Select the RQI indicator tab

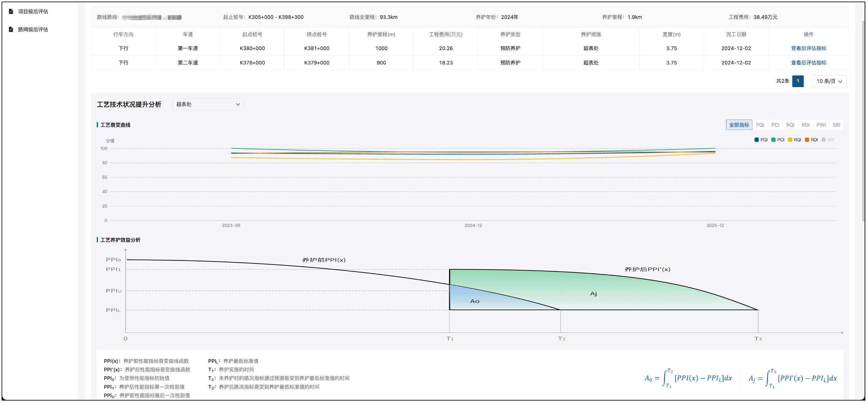tap(790, 125)
